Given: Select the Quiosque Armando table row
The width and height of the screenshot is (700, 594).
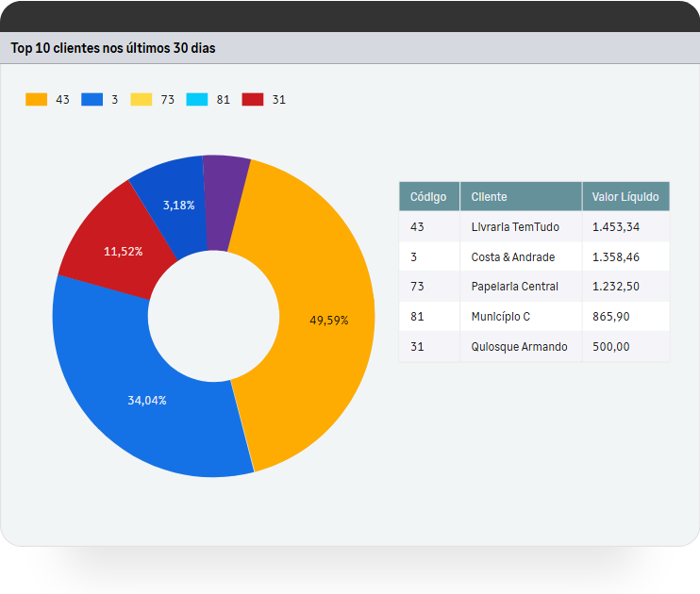Looking at the screenshot, I should coord(519,347).
